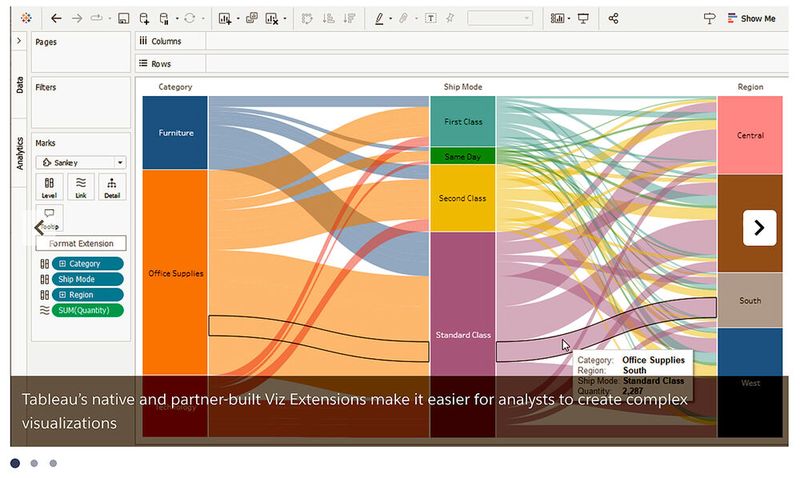The image size is (800, 478).
Task: Expand the collapsed side pane chevron
Action: coord(19,41)
